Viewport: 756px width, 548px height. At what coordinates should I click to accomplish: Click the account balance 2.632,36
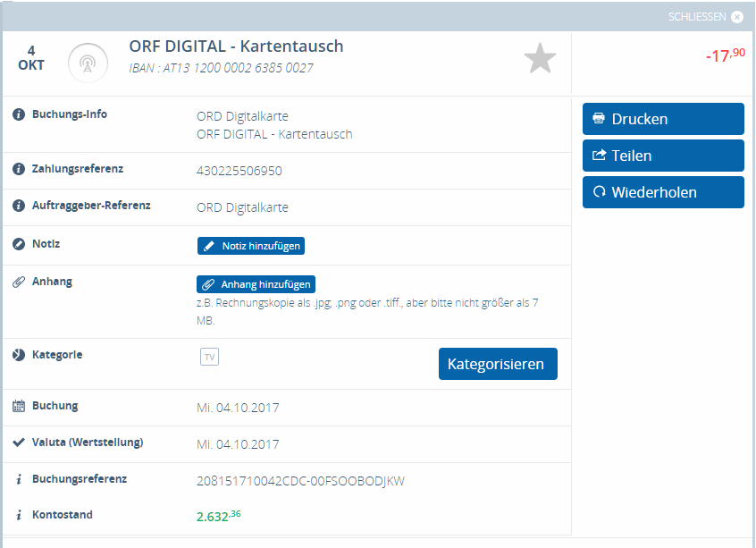coord(218,516)
